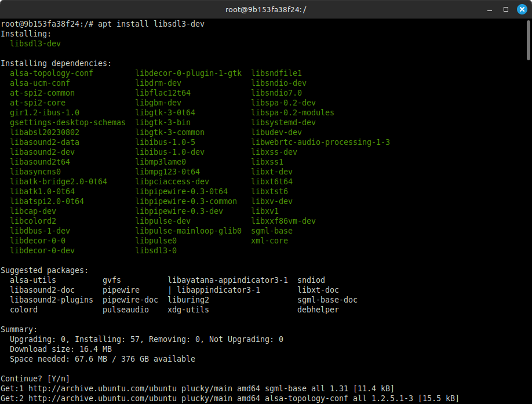Click the package libsndio7.0
This screenshot has height=404, width=532.
tap(276, 93)
